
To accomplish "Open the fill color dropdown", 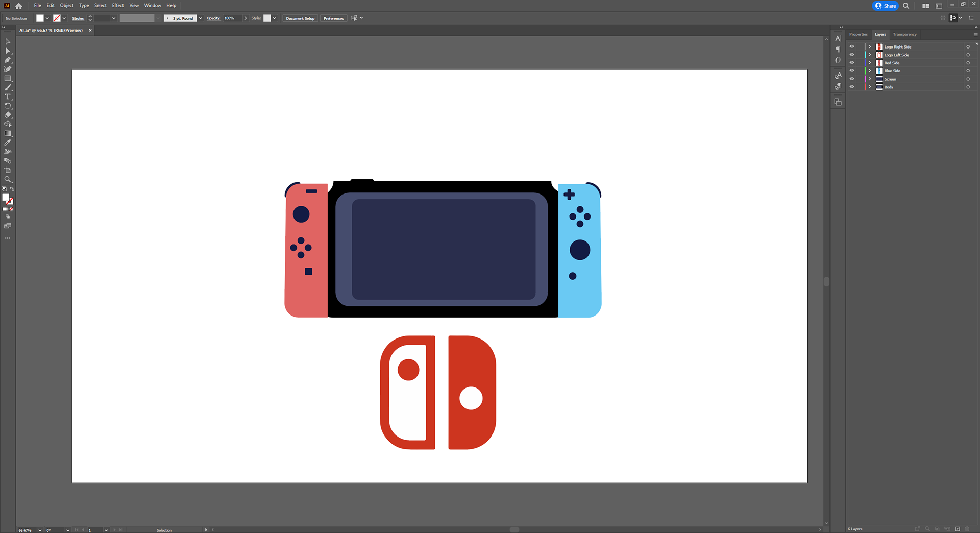I will pyautogui.click(x=47, y=18).
